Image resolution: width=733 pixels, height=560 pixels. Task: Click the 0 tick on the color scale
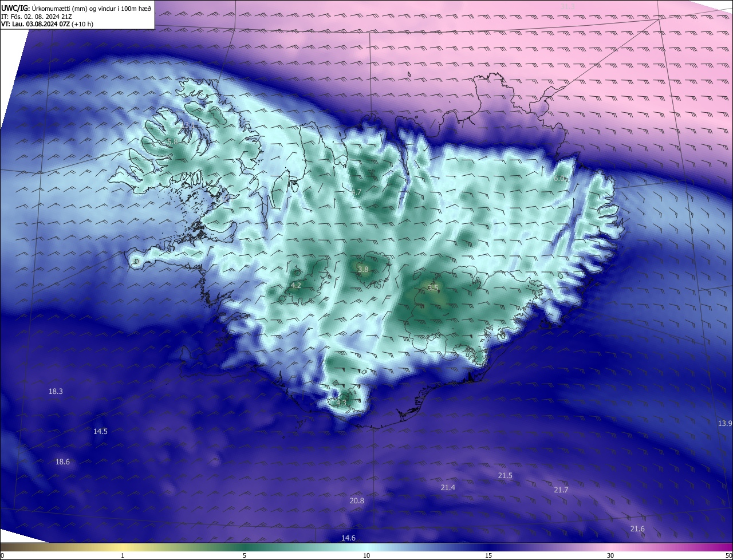click(x=2, y=556)
